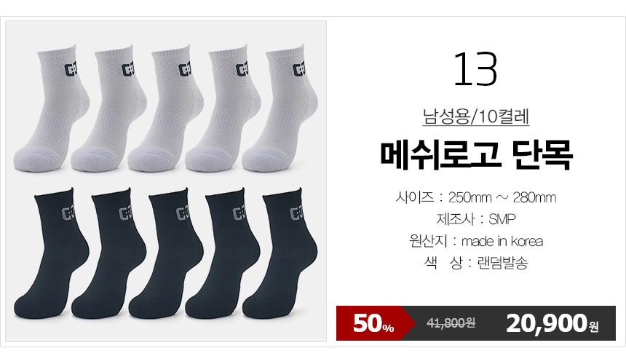Click the second white sock's logo
The height and width of the screenshot is (364, 626).
coord(128,69)
